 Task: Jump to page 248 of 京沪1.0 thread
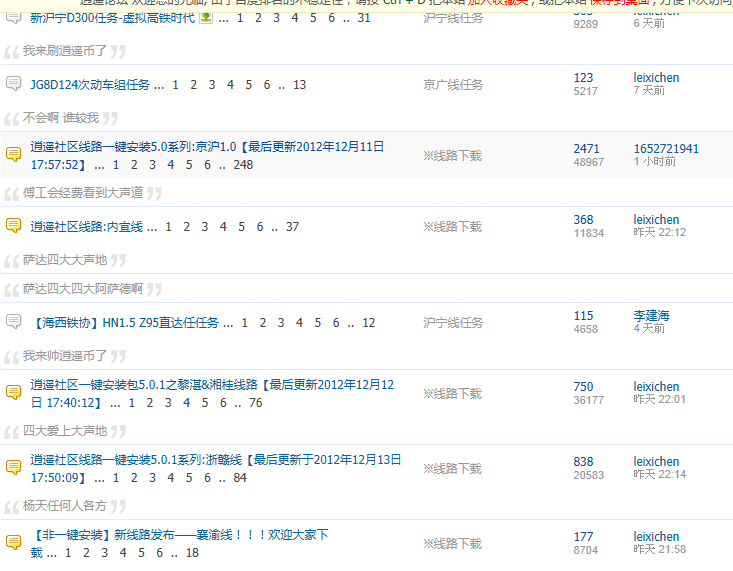click(243, 165)
